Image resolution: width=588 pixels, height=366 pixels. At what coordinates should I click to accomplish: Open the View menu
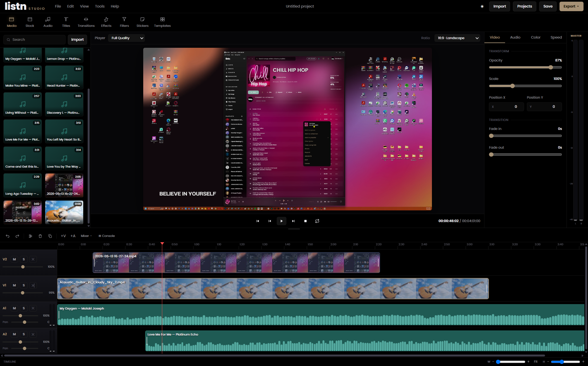pos(84,6)
